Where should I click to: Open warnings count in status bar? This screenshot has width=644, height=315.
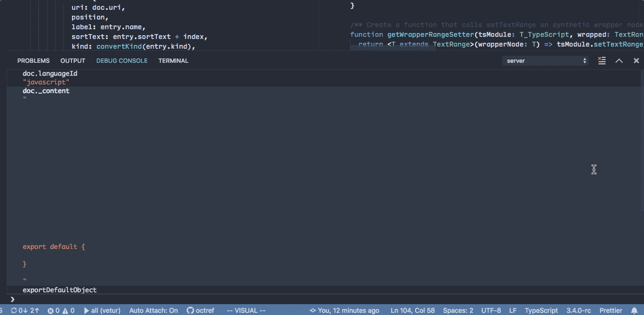pyautogui.click(x=69, y=311)
